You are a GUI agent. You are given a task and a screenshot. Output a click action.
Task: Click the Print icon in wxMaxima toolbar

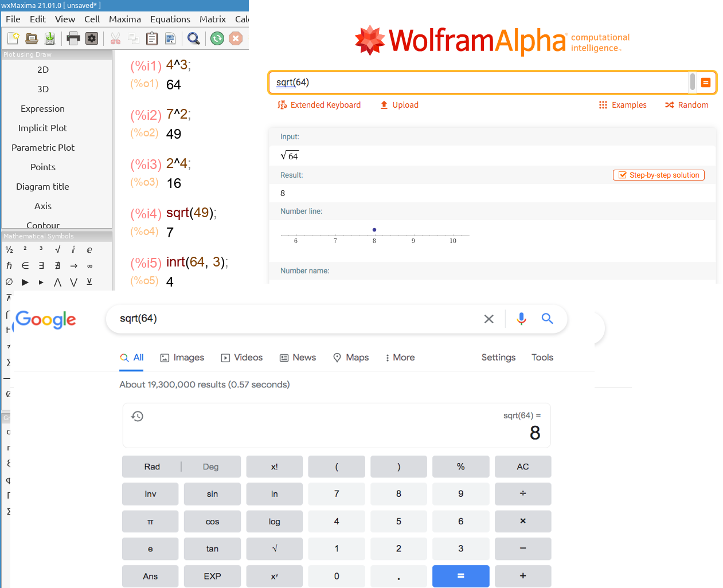click(x=73, y=38)
